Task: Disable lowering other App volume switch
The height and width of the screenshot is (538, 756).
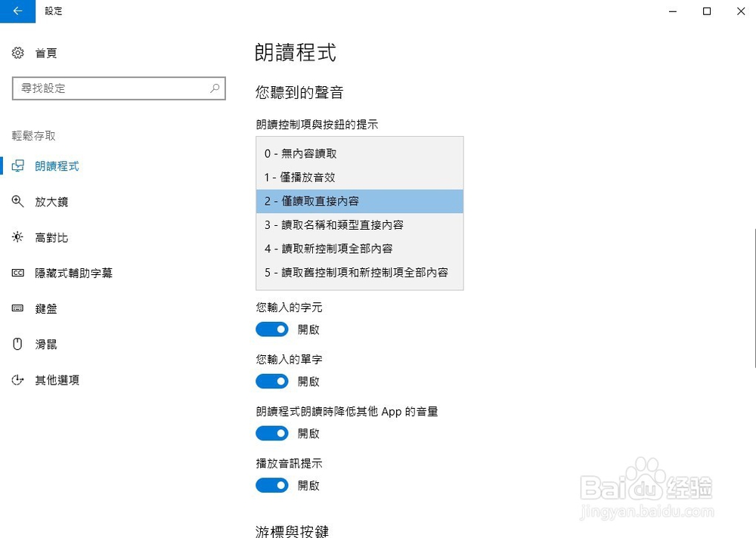Action: 272,434
